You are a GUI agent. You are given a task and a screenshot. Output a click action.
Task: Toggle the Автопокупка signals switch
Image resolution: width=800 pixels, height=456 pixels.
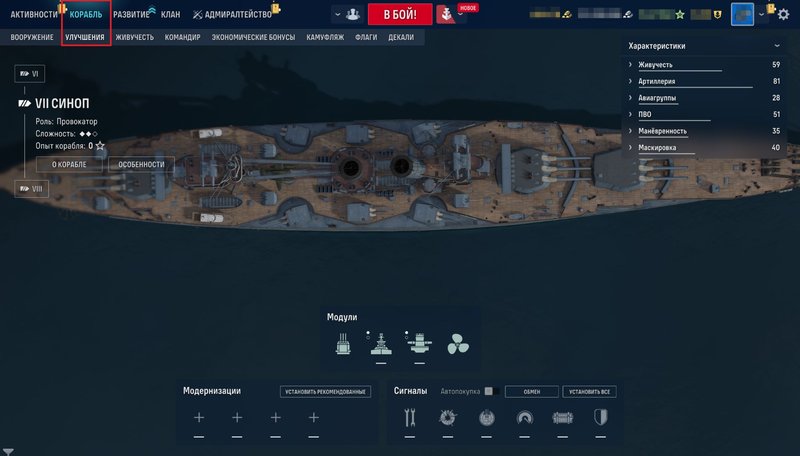point(491,391)
